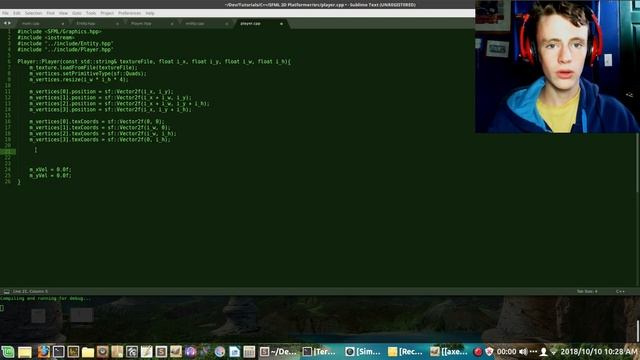Close the entity.cpp tab
Screen dimensions: 640x360
(227, 24)
